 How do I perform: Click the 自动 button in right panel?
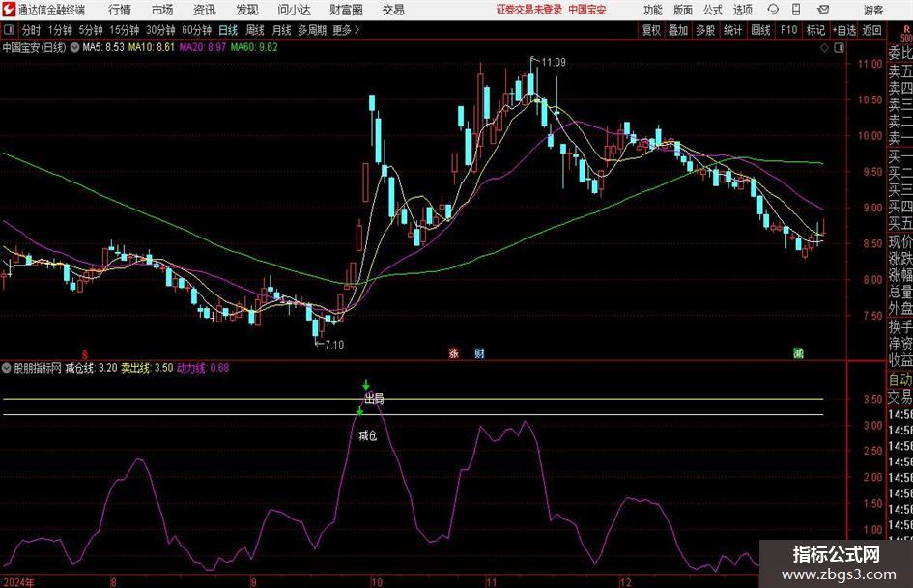[900, 379]
